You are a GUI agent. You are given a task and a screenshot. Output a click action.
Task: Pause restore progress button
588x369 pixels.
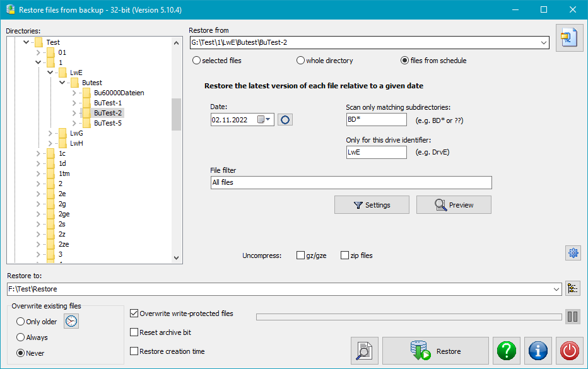[573, 317]
